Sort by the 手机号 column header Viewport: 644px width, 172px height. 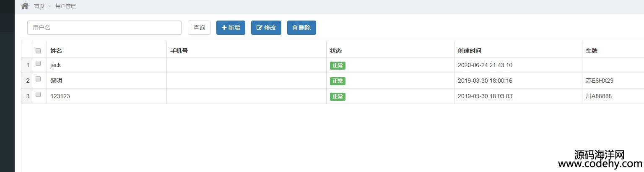pyautogui.click(x=179, y=51)
